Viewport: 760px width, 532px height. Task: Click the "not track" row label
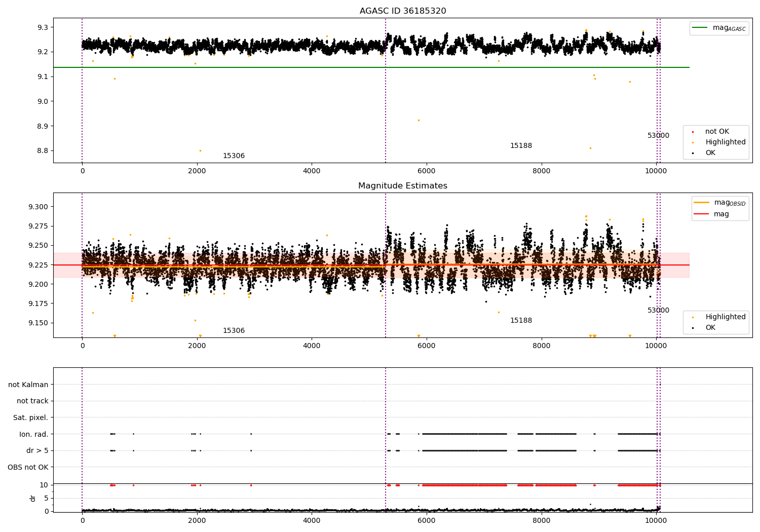[32, 401]
